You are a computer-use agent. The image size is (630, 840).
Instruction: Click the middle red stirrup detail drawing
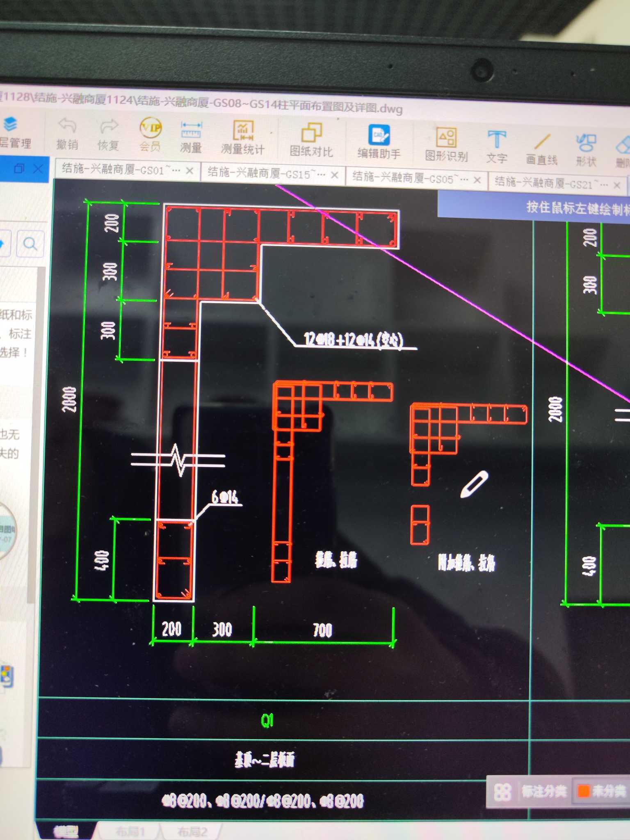pyautogui.click(x=332, y=481)
